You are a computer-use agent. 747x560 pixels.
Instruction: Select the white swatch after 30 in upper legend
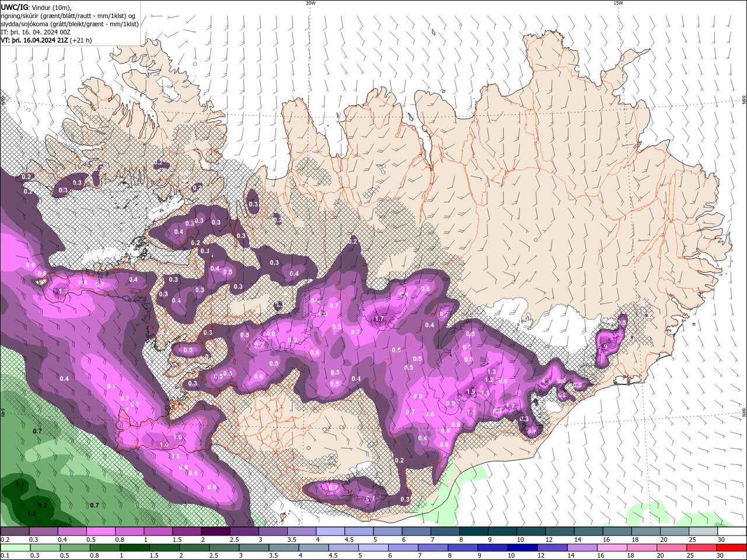tap(732, 531)
